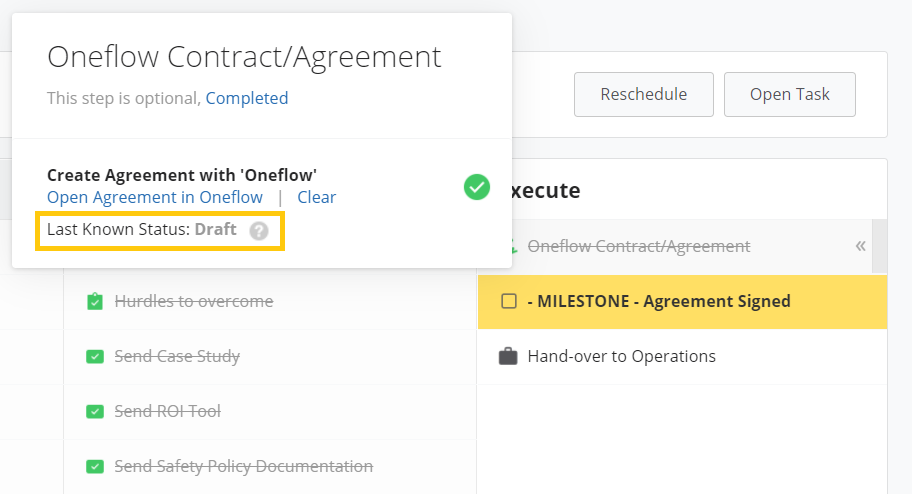Viewport: 912px width, 494px height.
Task: Uncheck the Send Safety Policy Documentation checkbox
Action: pyautogui.click(x=95, y=466)
